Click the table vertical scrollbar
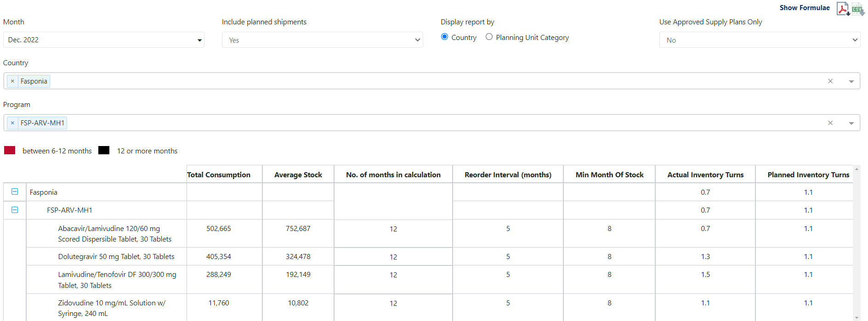868x321 pixels. point(857,243)
